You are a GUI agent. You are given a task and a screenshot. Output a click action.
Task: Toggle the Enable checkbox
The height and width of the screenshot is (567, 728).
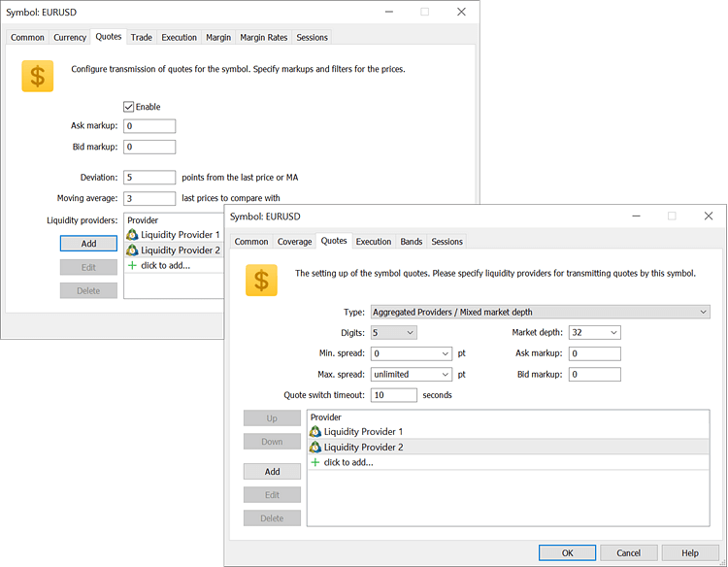[129, 107]
